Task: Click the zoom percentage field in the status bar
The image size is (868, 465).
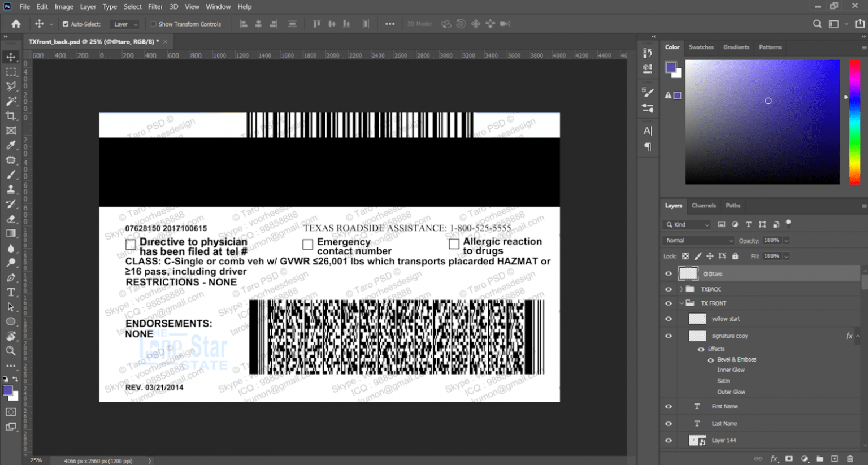Action: click(36, 460)
